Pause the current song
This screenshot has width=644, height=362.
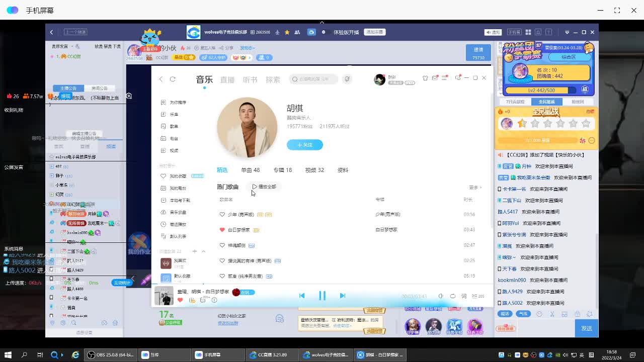point(322,296)
